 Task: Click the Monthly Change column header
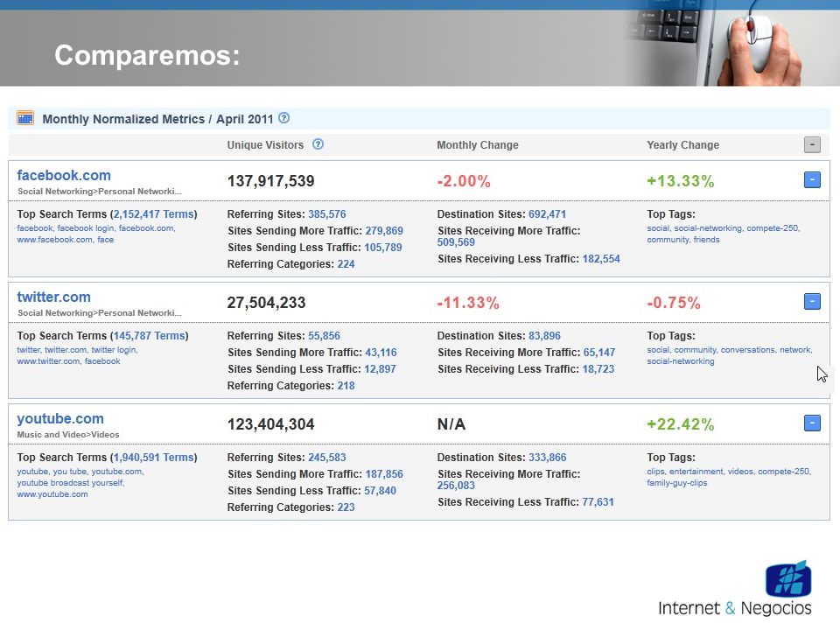(x=478, y=145)
